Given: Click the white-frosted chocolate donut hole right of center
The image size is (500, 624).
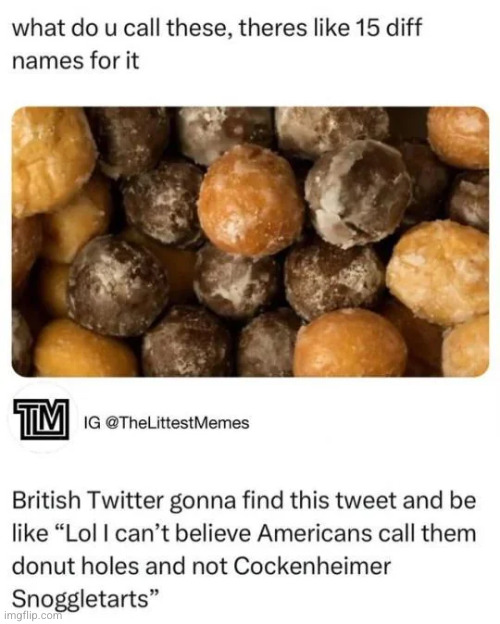Looking at the screenshot, I should (x=357, y=194).
